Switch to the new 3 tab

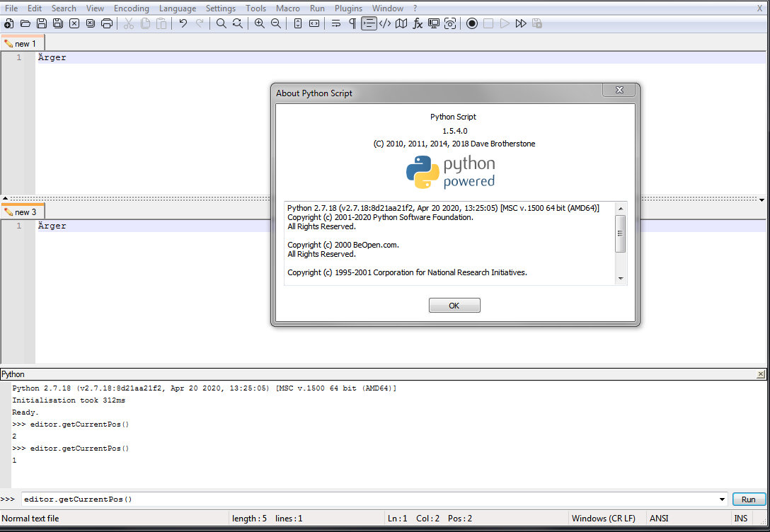[23, 212]
